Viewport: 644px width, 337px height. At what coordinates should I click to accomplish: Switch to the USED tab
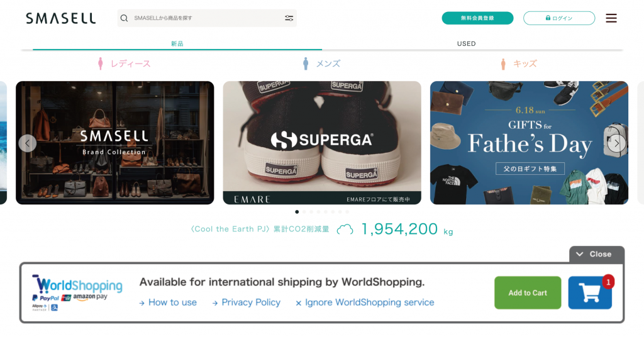(x=466, y=43)
